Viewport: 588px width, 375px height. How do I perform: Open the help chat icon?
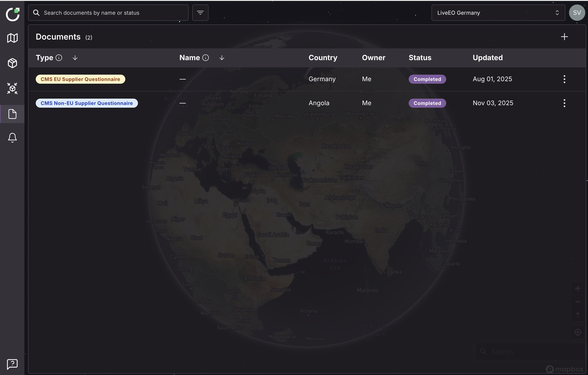click(12, 364)
